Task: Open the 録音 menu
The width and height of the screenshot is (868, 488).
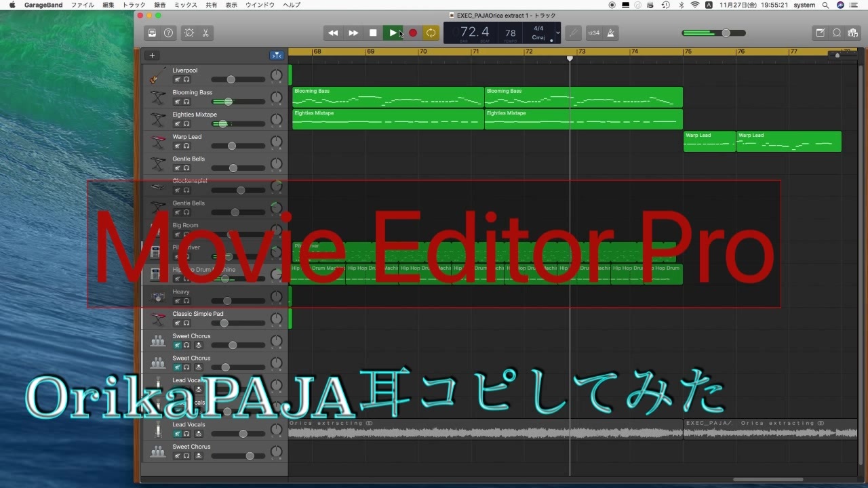Action: (x=160, y=5)
